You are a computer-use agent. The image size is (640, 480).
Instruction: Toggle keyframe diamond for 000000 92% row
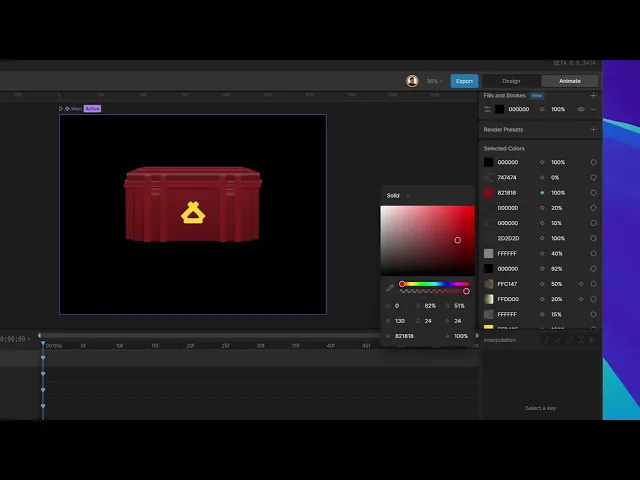542,269
